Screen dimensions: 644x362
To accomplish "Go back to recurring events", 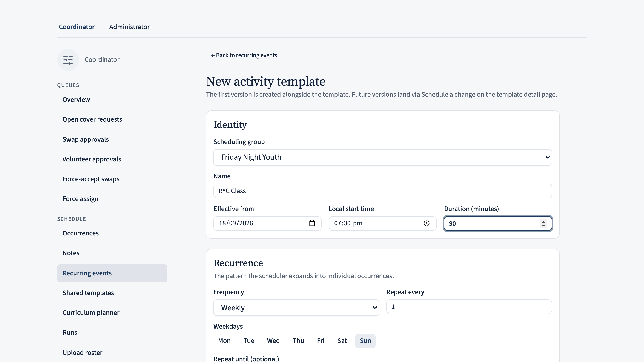I will (x=244, y=55).
